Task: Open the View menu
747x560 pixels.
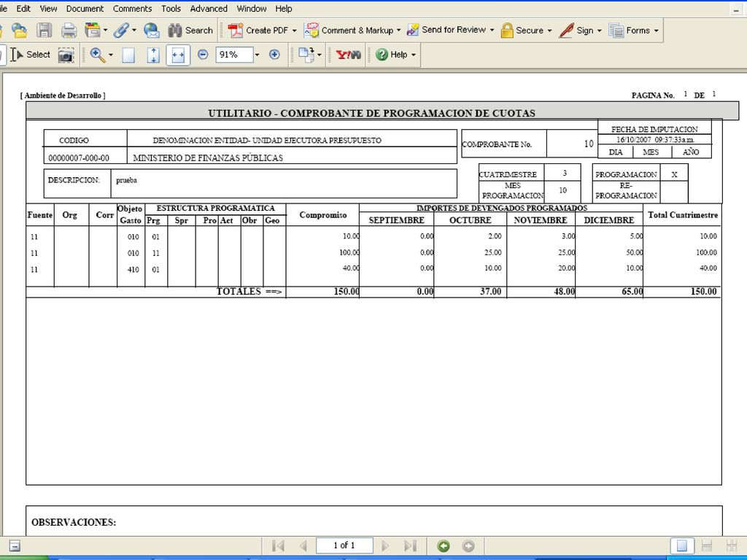Action: [48, 9]
